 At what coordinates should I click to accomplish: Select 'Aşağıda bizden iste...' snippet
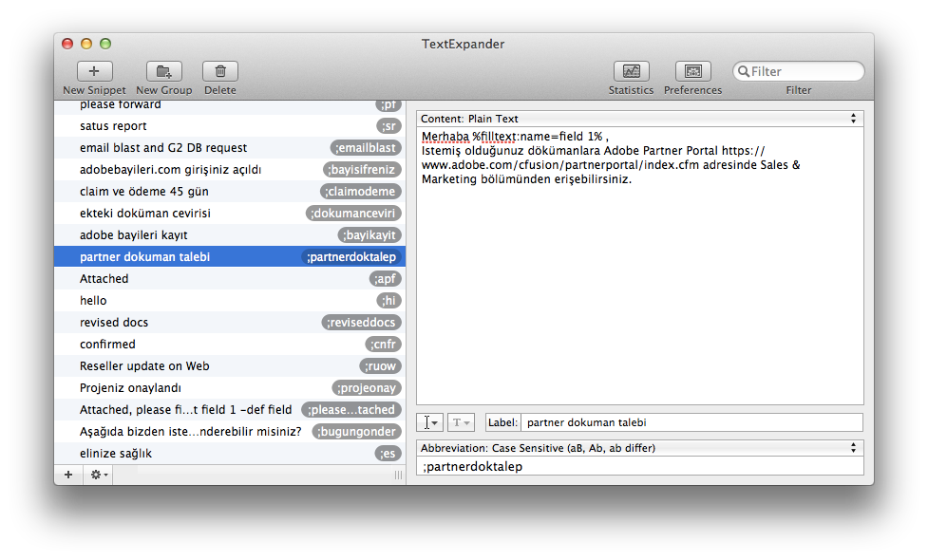230,432
